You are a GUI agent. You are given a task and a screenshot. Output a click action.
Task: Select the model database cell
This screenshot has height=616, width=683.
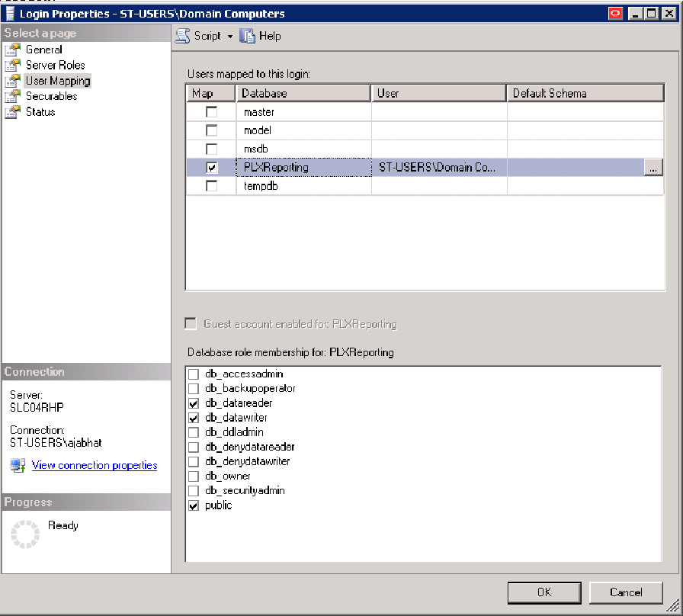pos(303,130)
